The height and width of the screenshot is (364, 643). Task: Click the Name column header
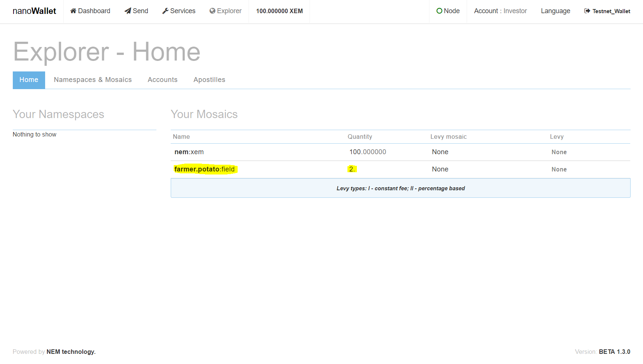coord(181,137)
